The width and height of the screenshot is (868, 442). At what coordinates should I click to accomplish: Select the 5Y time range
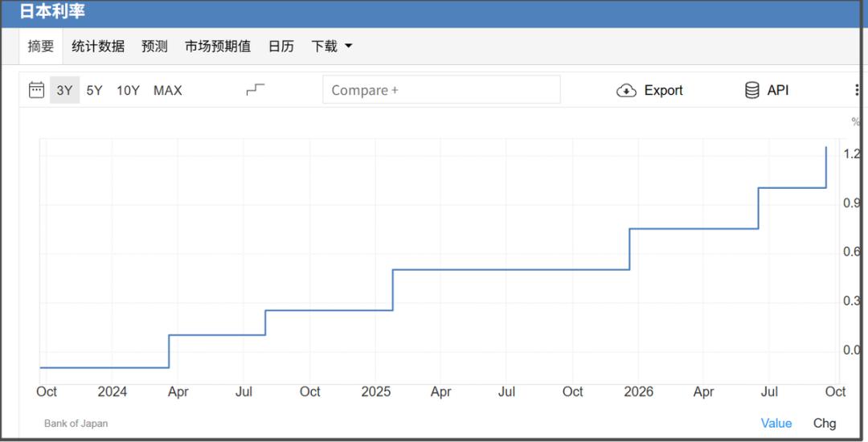click(94, 90)
